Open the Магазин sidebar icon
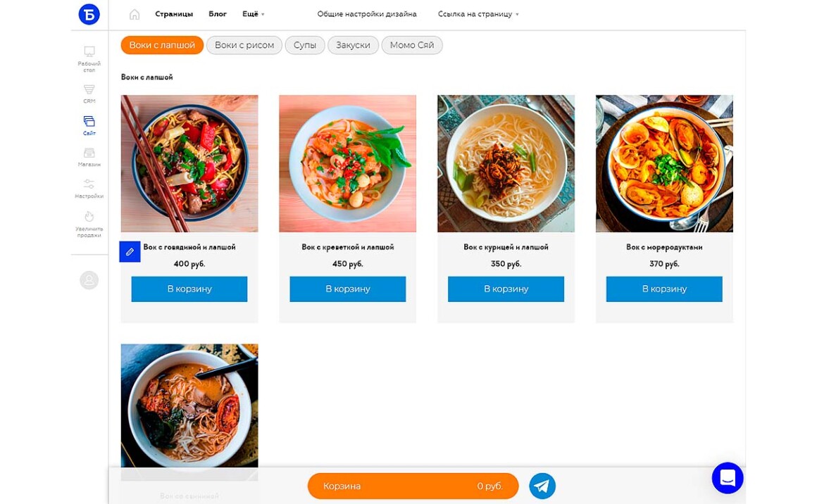Image resolution: width=817 pixels, height=504 pixels. (x=89, y=153)
